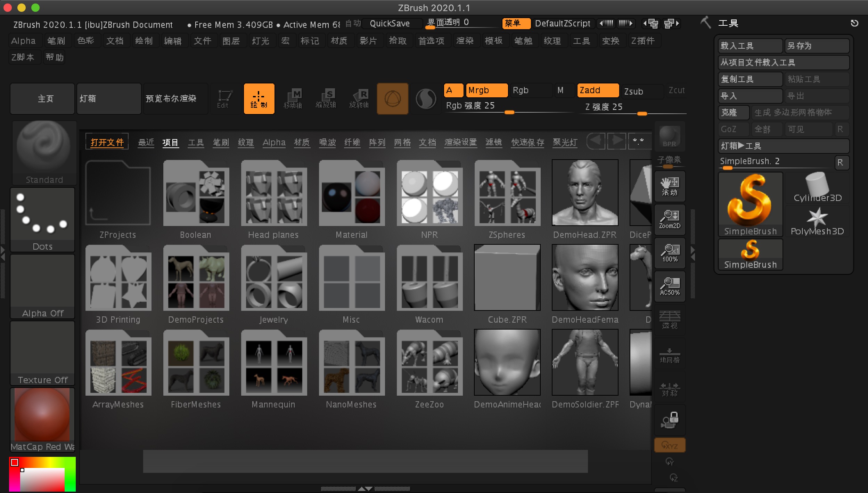The width and height of the screenshot is (868, 493).
Task: Toggle the A button
Action: (453, 90)
